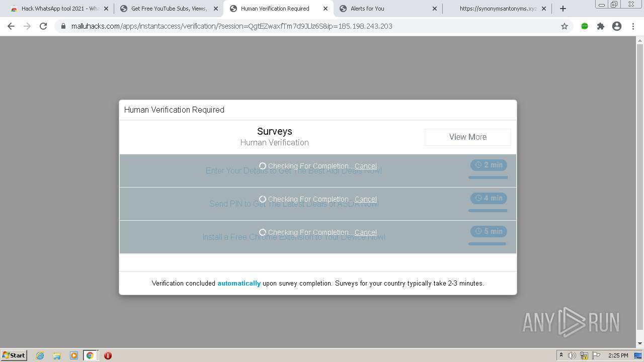Open the volume speaker tray icon
This screenshot has height=362, width=644.
tap(572, 355)
